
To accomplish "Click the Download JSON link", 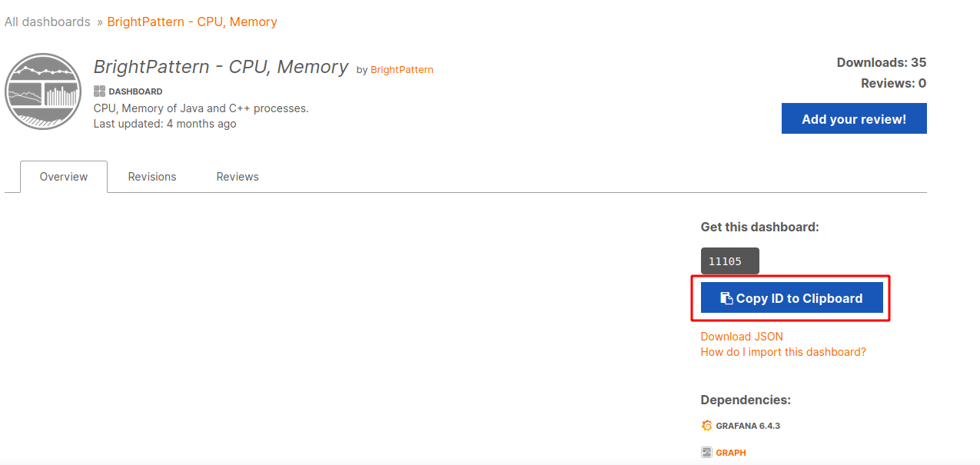I will [x=742, y=337].
